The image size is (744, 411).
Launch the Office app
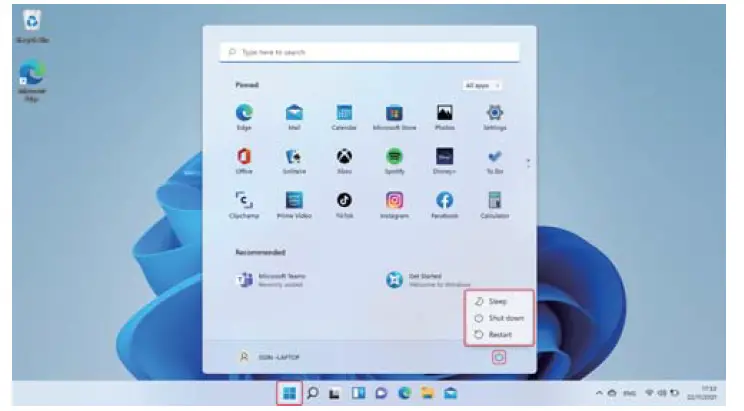(244, 160)
